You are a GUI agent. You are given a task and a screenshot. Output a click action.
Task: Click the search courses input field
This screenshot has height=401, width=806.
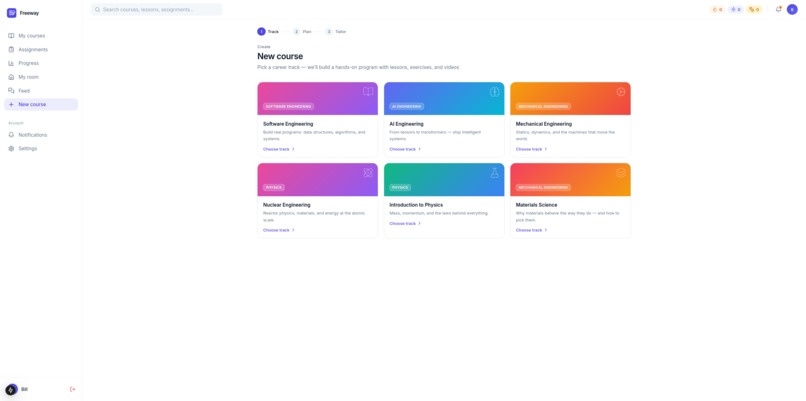pyautogui.click(x=157, y=9)
